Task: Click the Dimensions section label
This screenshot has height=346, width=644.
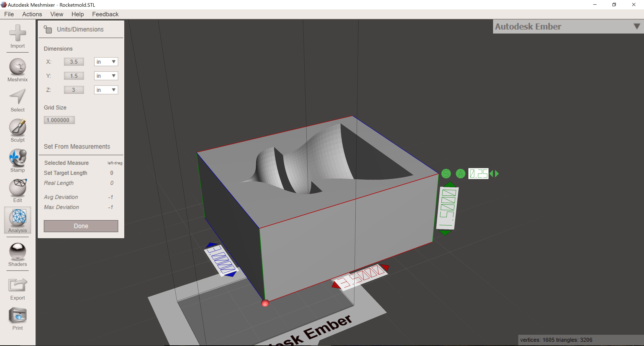Action: coord(58,49)
